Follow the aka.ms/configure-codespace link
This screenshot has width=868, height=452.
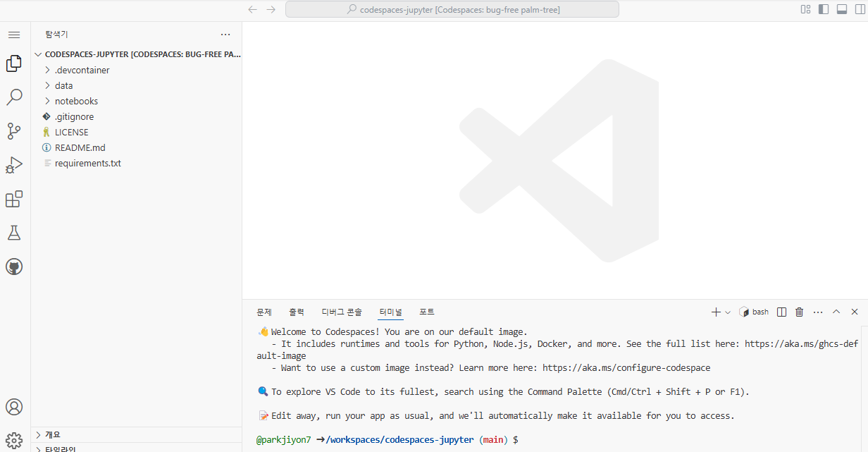tap(626, 367)
